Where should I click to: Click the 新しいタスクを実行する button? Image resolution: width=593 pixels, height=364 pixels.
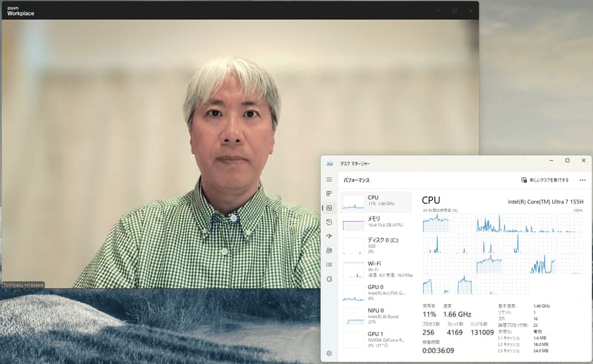point(545,180)
